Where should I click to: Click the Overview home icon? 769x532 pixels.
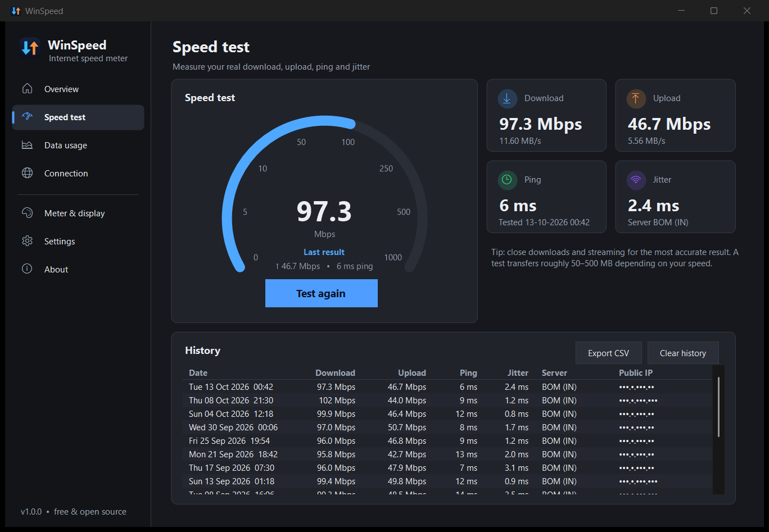[x=27, y=89]
